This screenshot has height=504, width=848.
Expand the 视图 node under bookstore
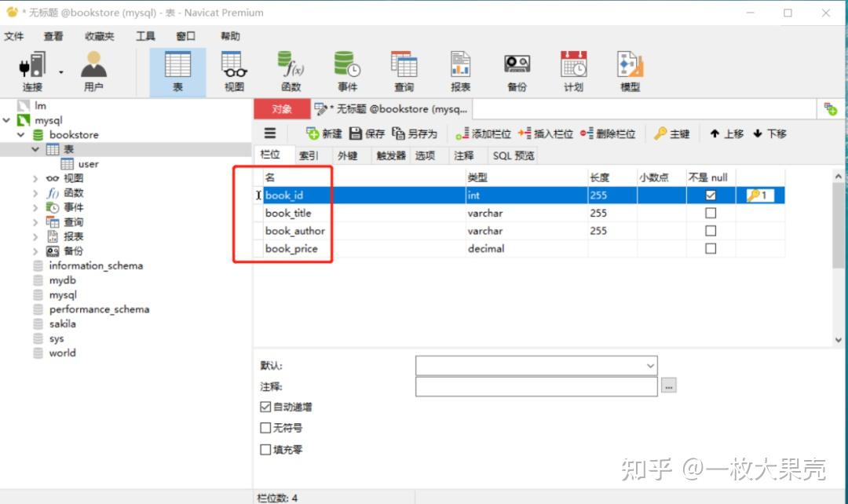(35, 177)
